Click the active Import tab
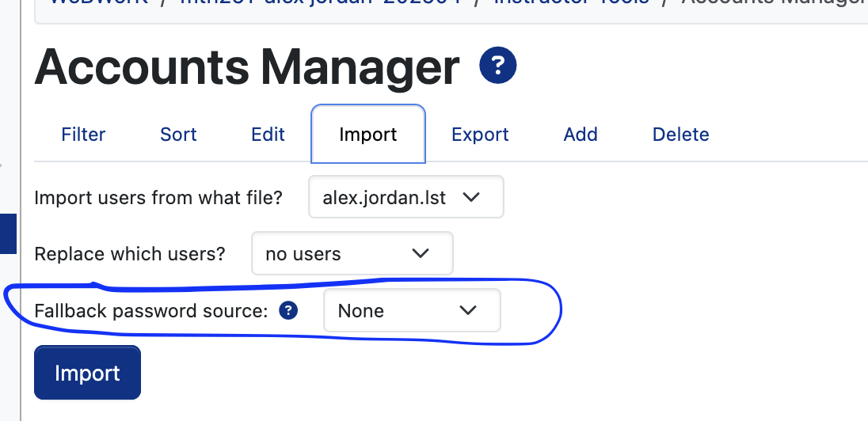This screenshot has height=421, width=868. [x=368, y=135]
